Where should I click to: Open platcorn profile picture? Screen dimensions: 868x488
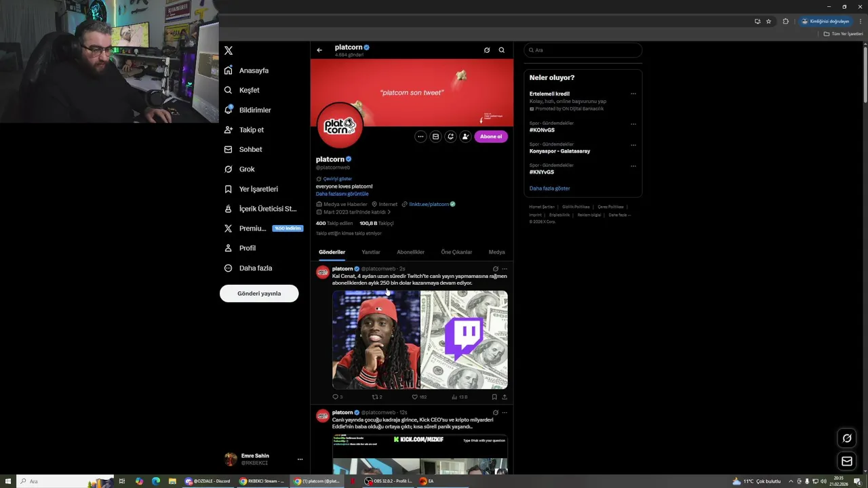coord(340,125)
